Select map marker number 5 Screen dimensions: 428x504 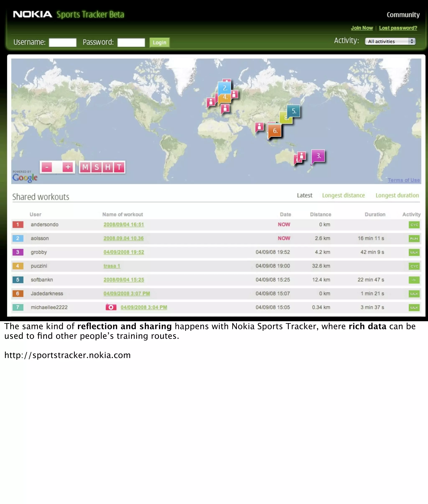click(294, 111)
